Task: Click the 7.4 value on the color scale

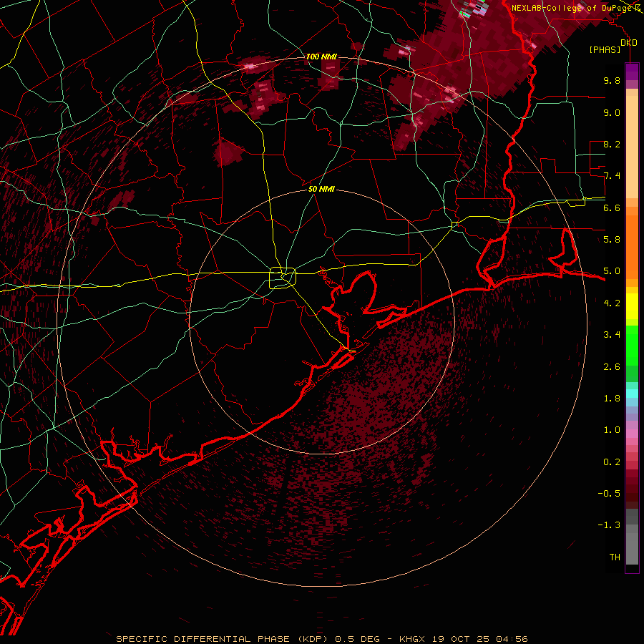Action: click(612, 176)
